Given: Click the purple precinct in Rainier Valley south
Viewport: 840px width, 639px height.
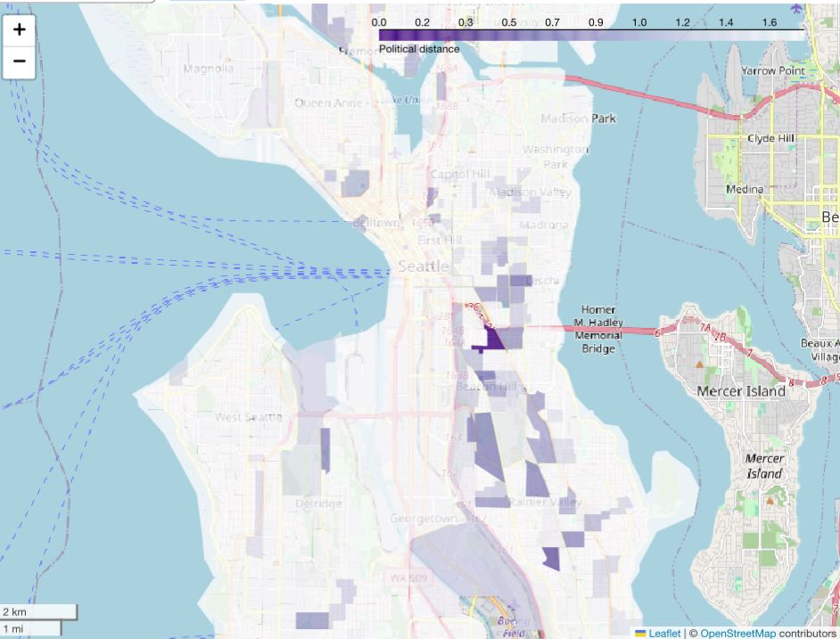Looking at the screenshot, I should click(551, 559).
